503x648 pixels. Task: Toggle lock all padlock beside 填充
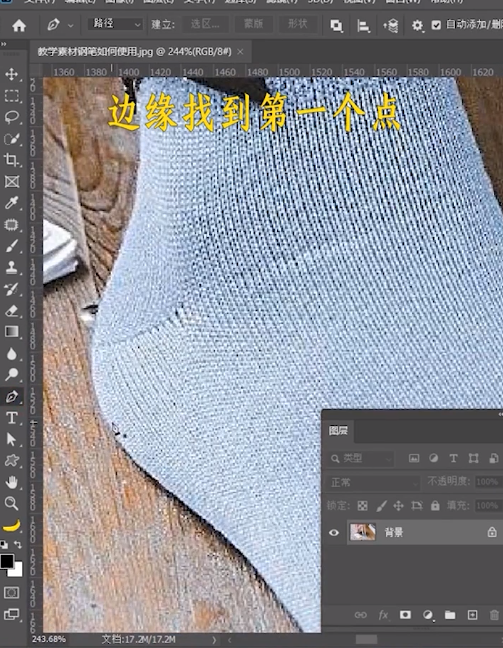(x=435, y=505)
